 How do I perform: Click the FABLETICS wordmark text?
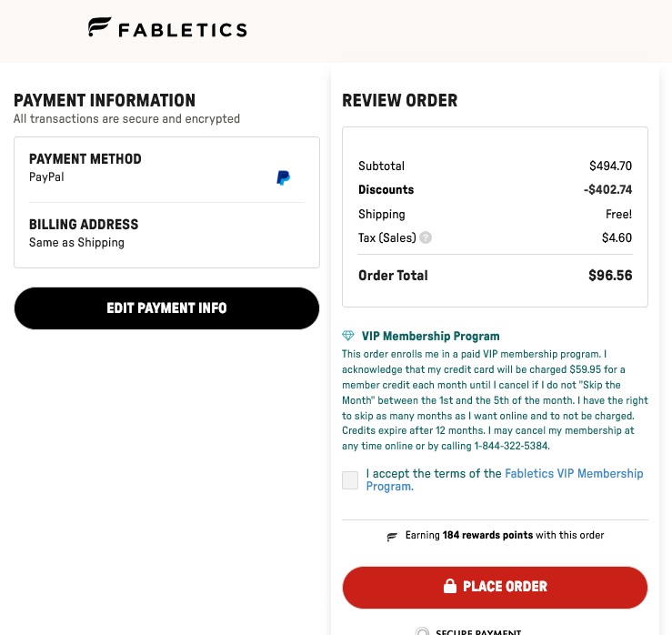[182, 29]
